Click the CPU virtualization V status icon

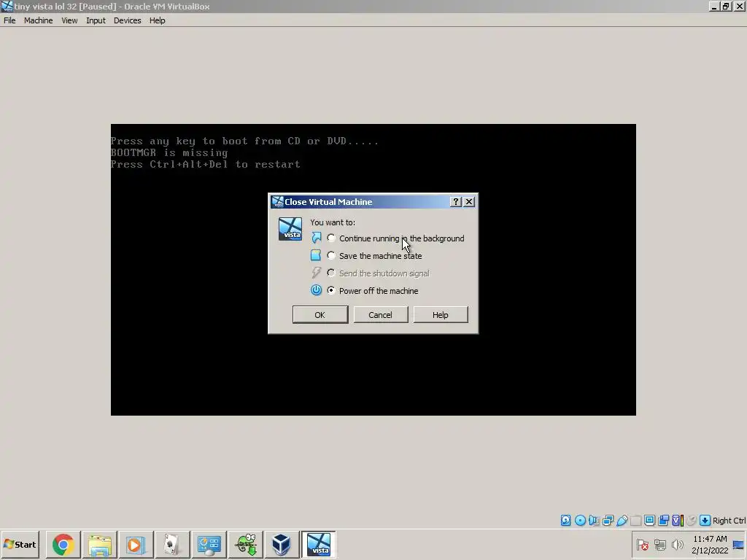[x=678, y=521]
